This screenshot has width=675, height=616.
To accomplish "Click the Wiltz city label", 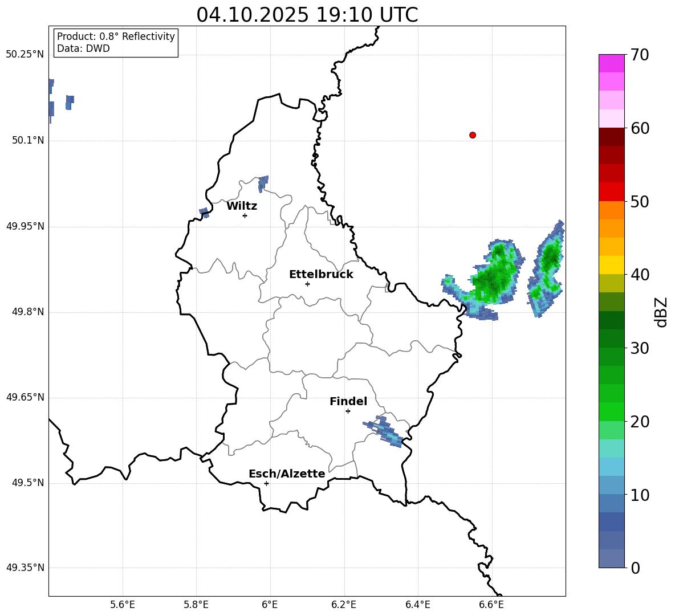I will click(242, 206).
